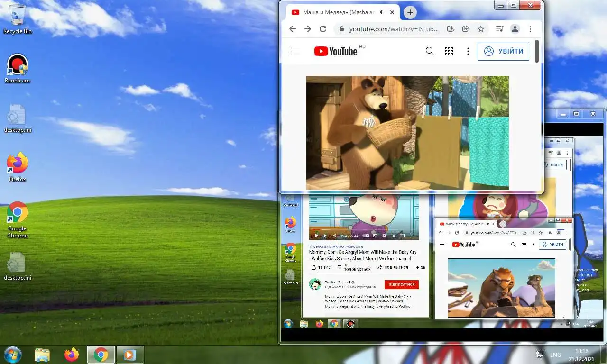Click the Mommy, Don't Be Angry! video title
The width and height of the screenshot is (607, 364).
(x=363, y=255)
